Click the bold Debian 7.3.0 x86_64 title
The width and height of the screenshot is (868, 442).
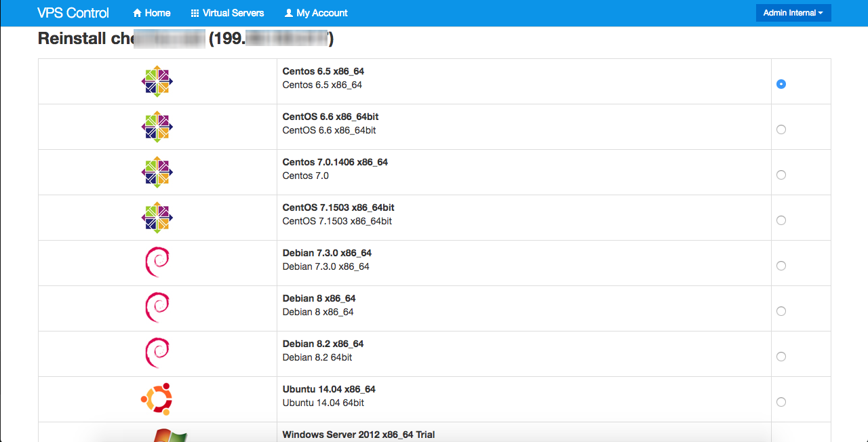coord(327,253)
